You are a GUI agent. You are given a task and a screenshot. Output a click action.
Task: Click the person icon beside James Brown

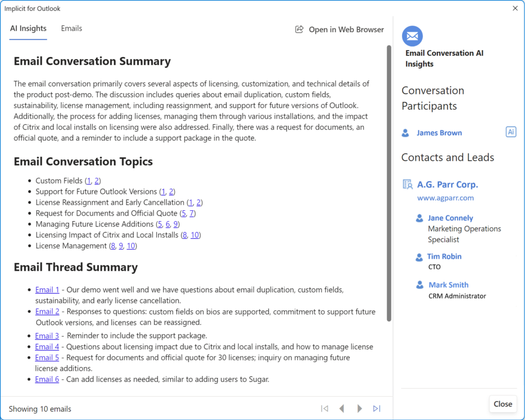click(x=406, y=133)
